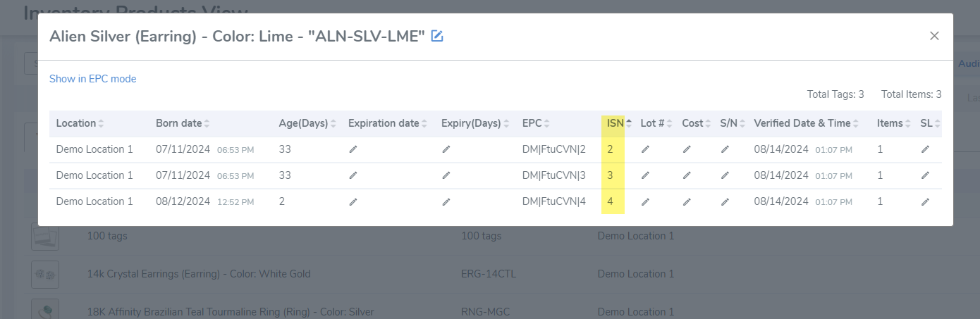Sort table by Expiry(Days) column
The image size is (980, 319).
(x=476, y=123)
